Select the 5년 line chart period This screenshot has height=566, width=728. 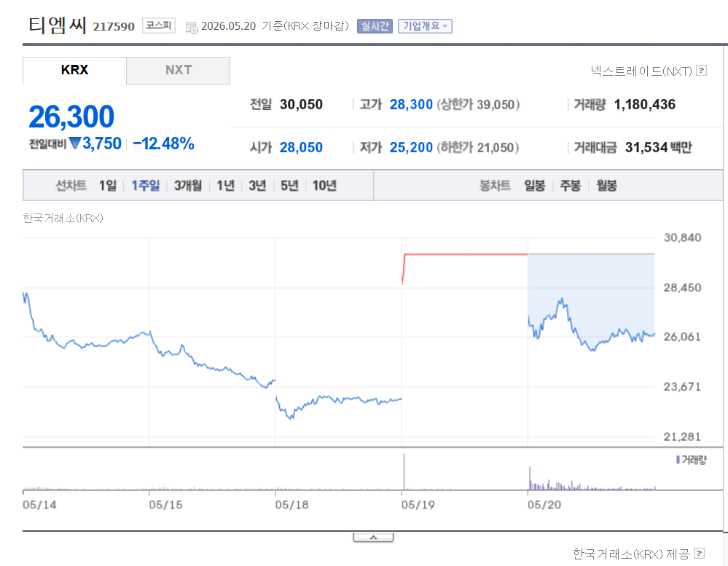coord(289,186)
